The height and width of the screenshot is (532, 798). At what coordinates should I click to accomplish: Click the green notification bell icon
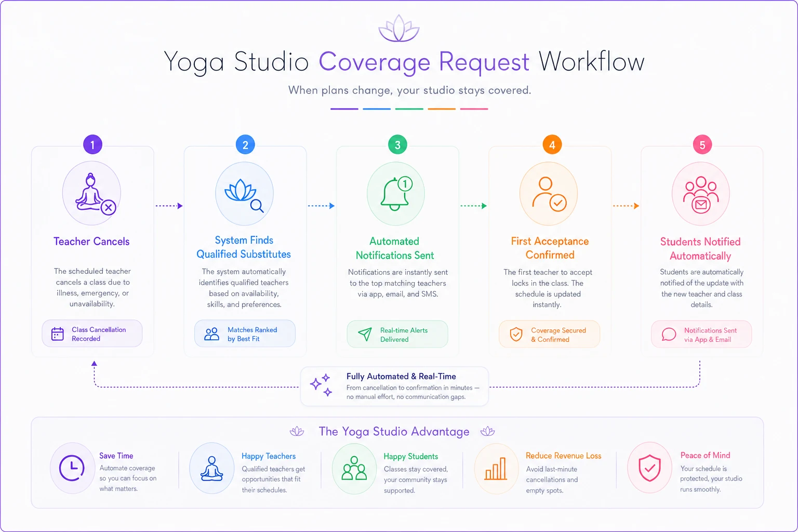click(x=396, y=194)
